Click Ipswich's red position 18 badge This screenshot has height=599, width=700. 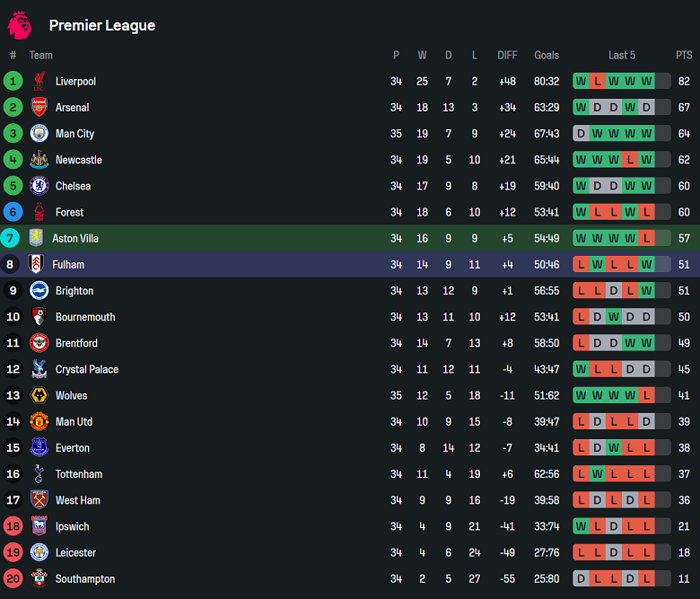pos(13,526)
